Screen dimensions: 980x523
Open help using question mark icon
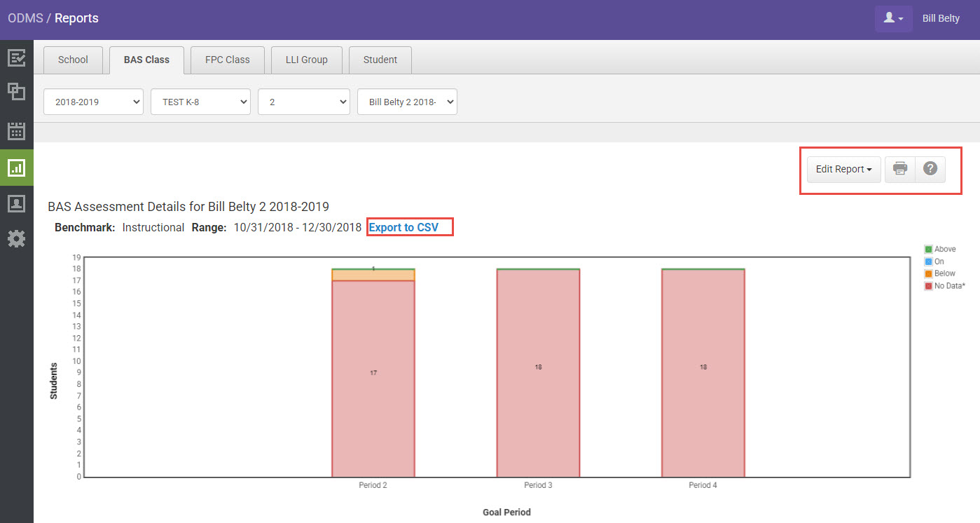pyautogui.click(x=930, y=169)
